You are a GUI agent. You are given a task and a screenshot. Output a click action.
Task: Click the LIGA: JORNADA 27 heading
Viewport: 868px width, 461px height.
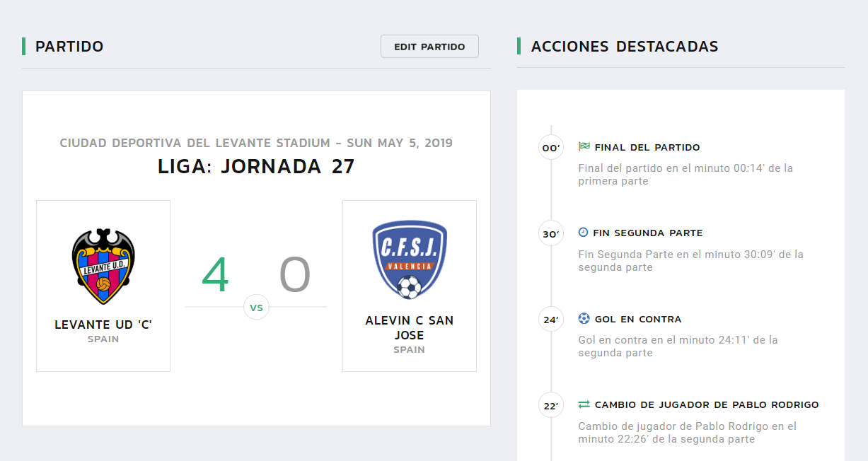pos(256,167)
